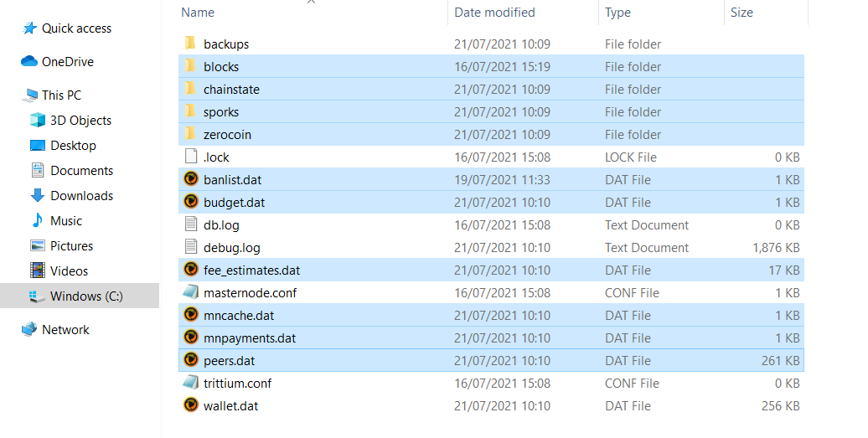This screenshot has height=438, width=868.
Task: Click the debug.log text document icon
Action: pos(191,247)
